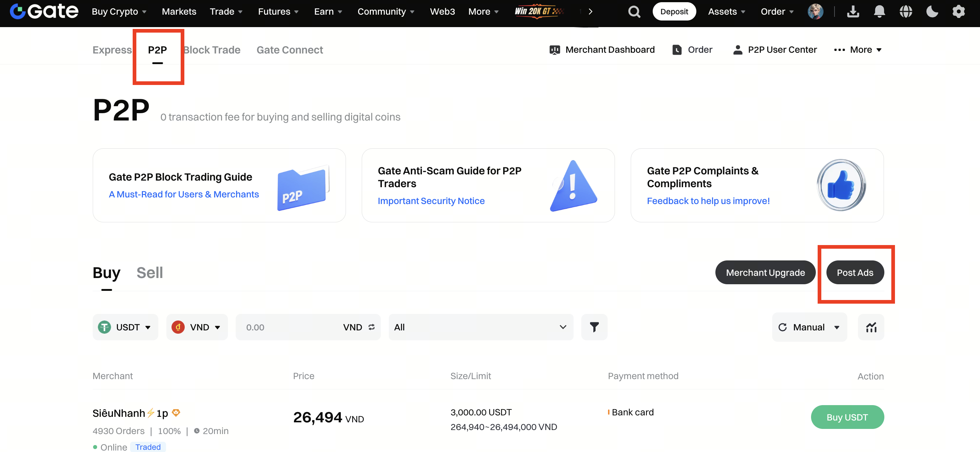This screenshot has height=452, width=980.
Task: Toggle dark mode moon icon
Action: [932, 12]
